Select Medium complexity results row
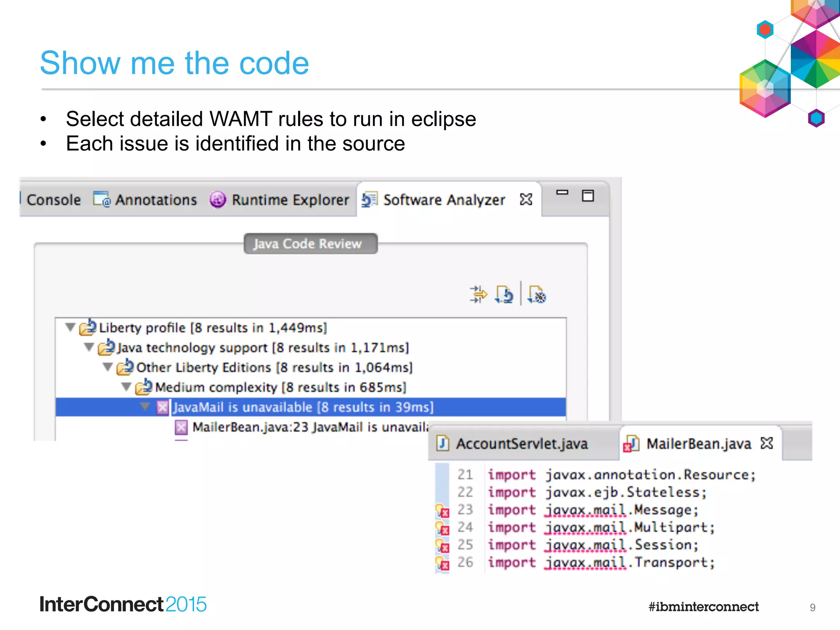 point(311,387)
